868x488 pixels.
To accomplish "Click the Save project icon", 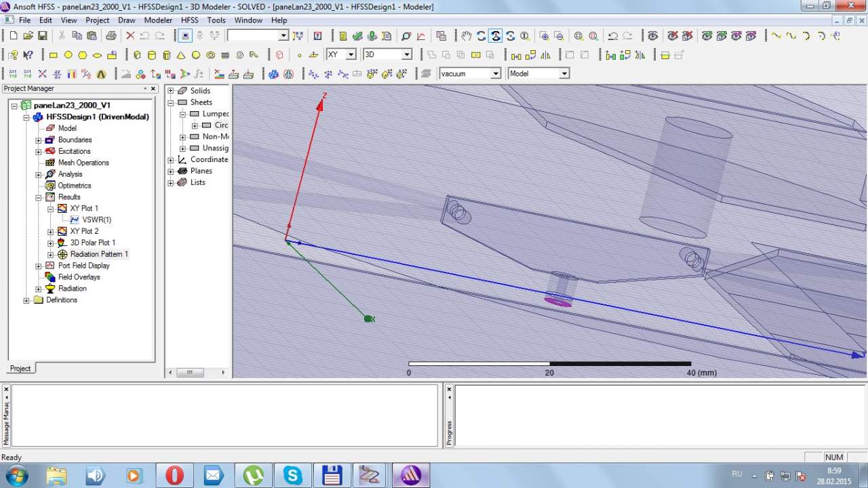I will tap(42, 36).
